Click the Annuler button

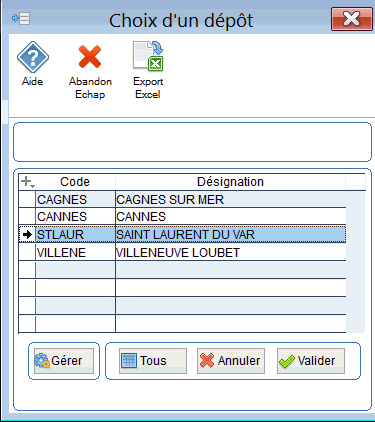click(x=231, y=361)
